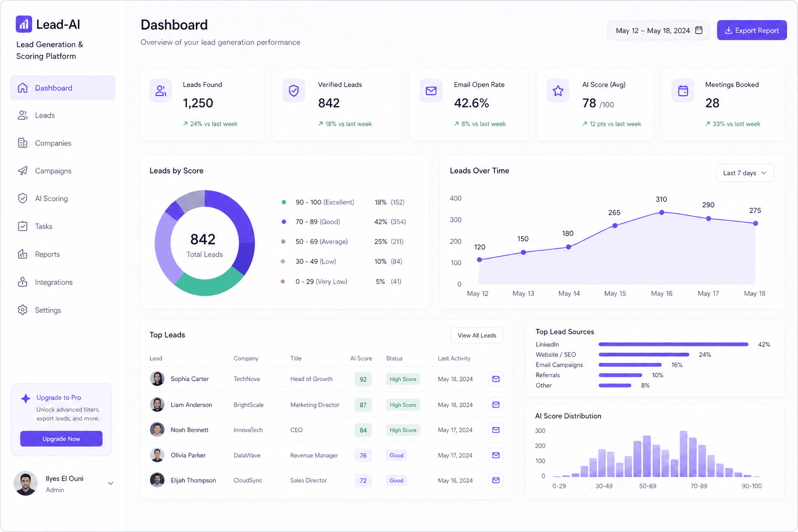Click the AI Score star icon
Image resolution: width=798 pixels, height=532 pixels.
pos(558,91)
